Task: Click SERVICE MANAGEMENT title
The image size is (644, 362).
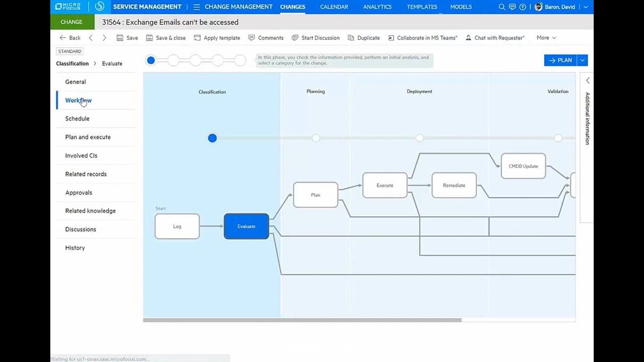Action: [x=147, y=7]
